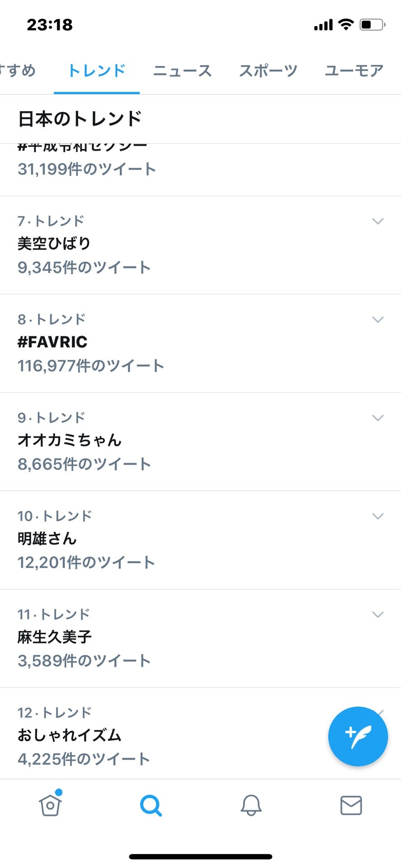Tap the 美空ひばり trend entry
Screen dimensions: 401x868
pyautogui.click(x=54, y=244)
